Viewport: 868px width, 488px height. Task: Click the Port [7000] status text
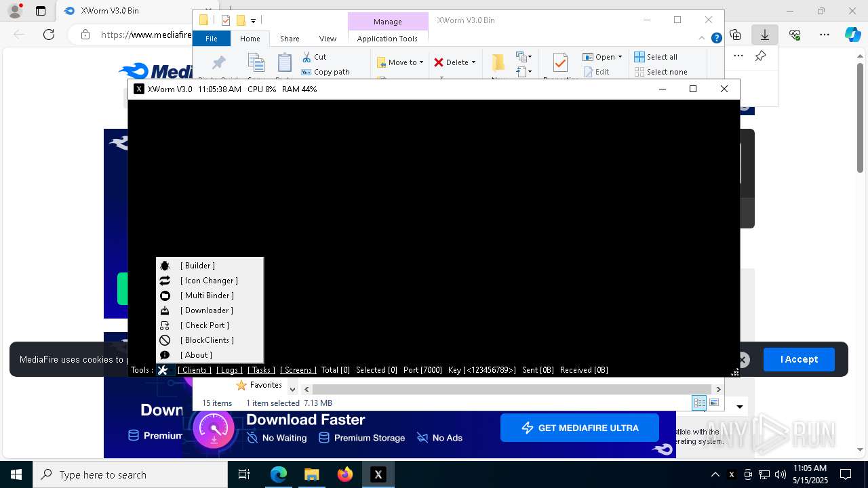point(422,370)
